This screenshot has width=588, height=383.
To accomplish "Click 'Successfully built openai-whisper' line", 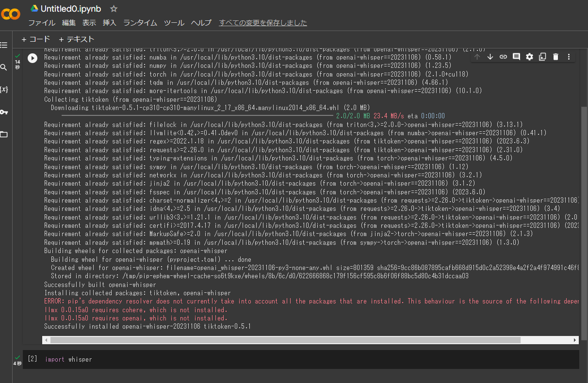I will [100, 285].
